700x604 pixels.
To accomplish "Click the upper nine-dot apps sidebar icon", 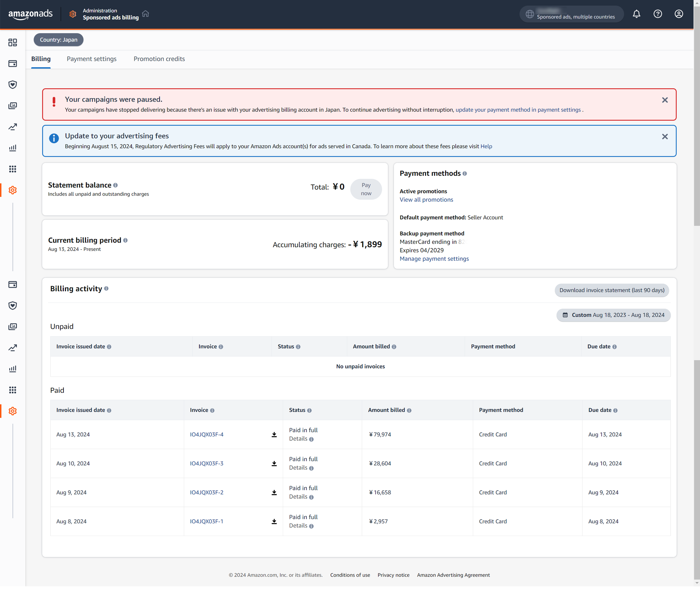I will [13, 169].
